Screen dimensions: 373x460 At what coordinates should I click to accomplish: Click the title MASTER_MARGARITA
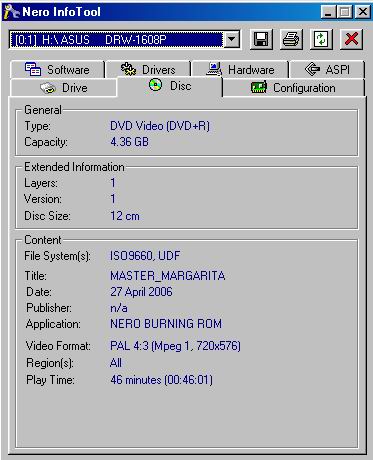point(168,276)
